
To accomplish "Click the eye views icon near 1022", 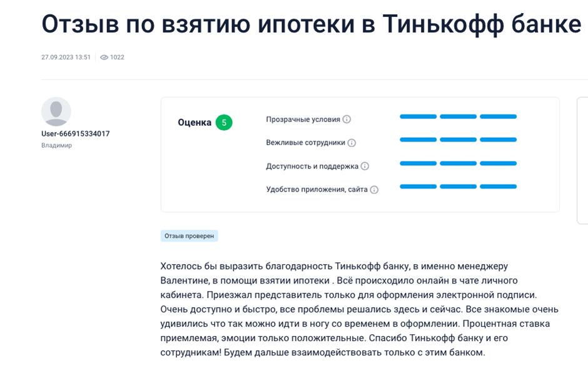I will pos(104,58).
